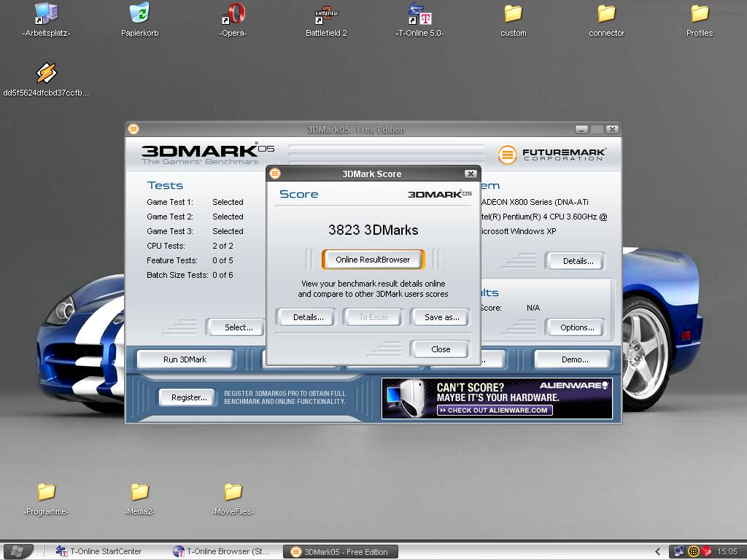The width and height of the screenshot is (747, 560).
Task: Click the CPU Tests value 2 of 2
Action: coord(222,246)
